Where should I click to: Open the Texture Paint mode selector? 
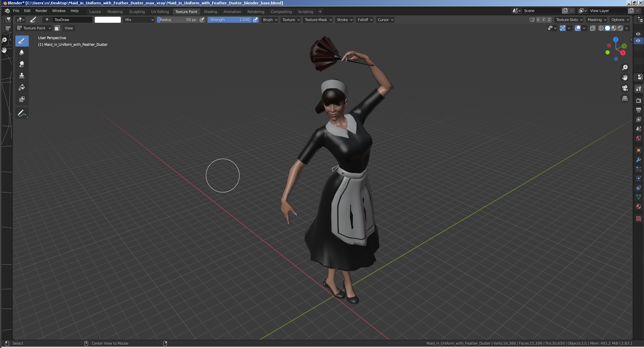(34, 28)
